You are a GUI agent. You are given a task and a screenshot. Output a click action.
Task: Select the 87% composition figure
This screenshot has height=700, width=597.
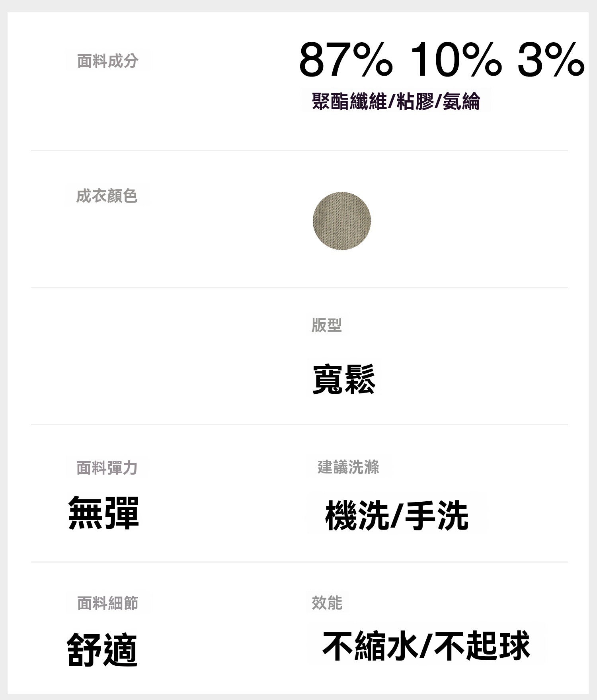pyautogui.click(x=345, y=61)
